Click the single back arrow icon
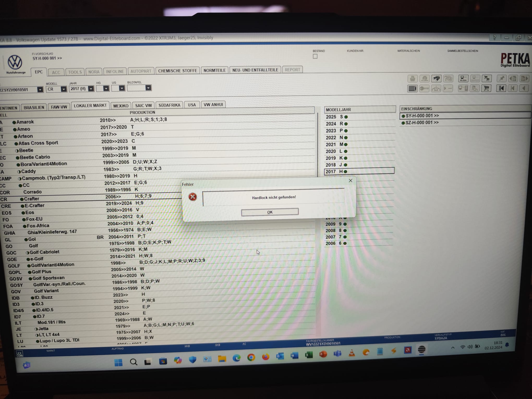Image resolution: width=532 pixels, height=399 pixels. pyautogui.click(x=524, y=88)
